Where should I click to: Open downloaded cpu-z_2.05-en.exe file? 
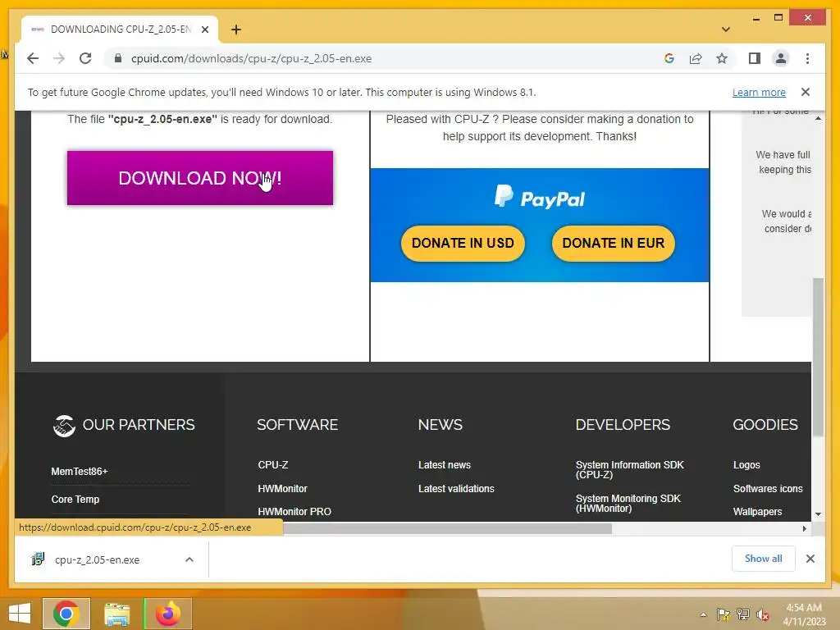coord(97,559)
